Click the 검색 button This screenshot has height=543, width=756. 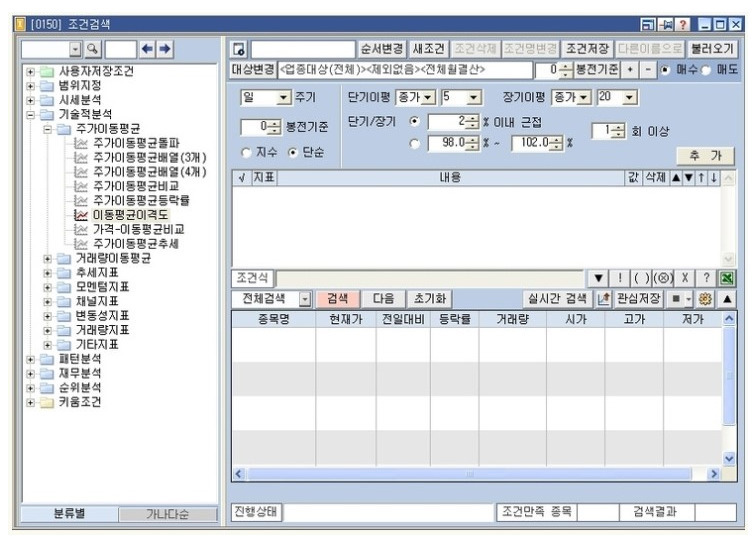tap(338, 298)
